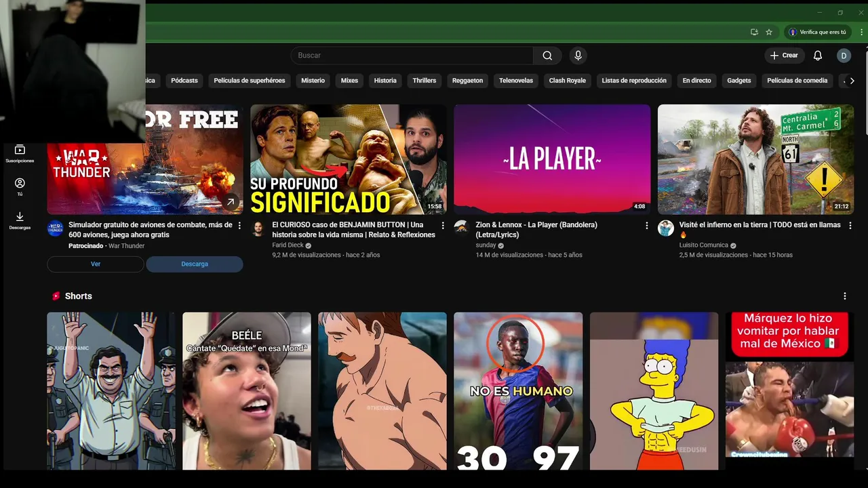This screenshot has height=488, width=868.
Task: Open Farid Dieck channel name
Action: point(288,245)
